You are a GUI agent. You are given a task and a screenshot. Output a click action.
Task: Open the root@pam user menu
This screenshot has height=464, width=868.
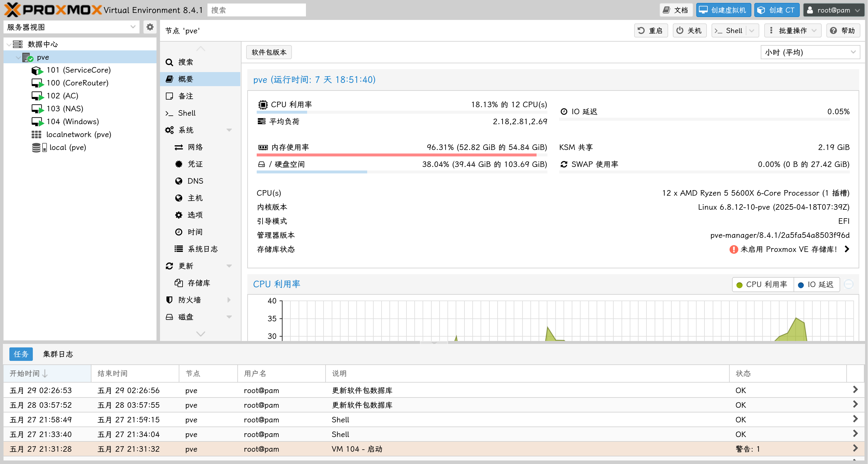[x=833, y=10]
